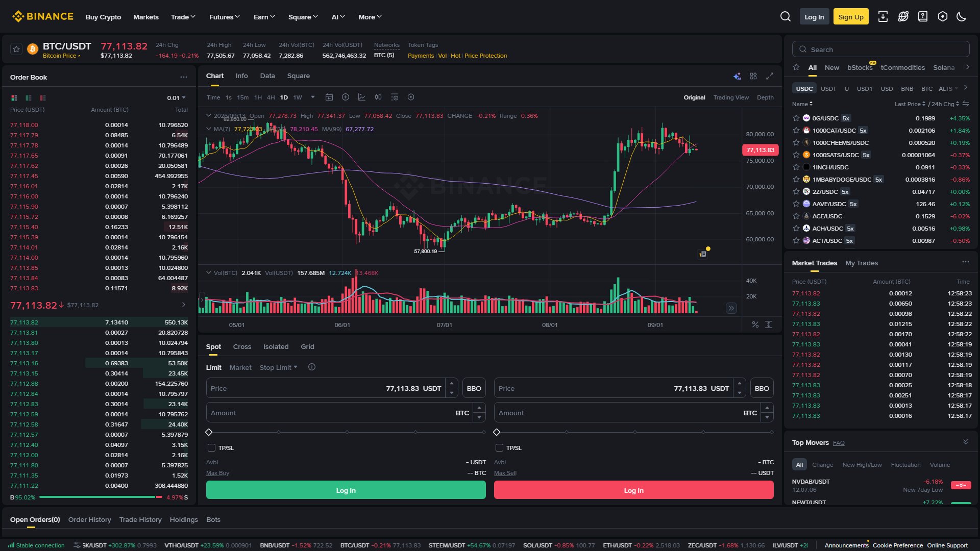Enable TP/SL on sell order form
Image resolution: width=980 pixels, height=551 pixels.
tap(499, 447)
